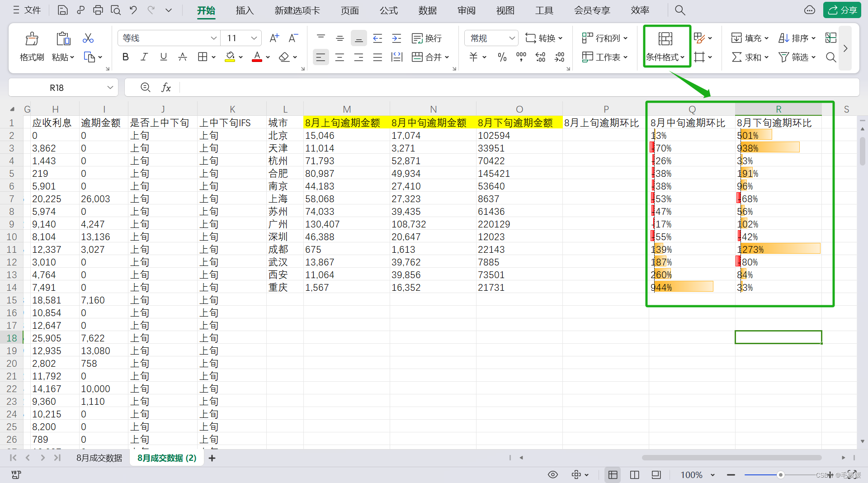Select left horizontal alignment

(x=321, y=57)
